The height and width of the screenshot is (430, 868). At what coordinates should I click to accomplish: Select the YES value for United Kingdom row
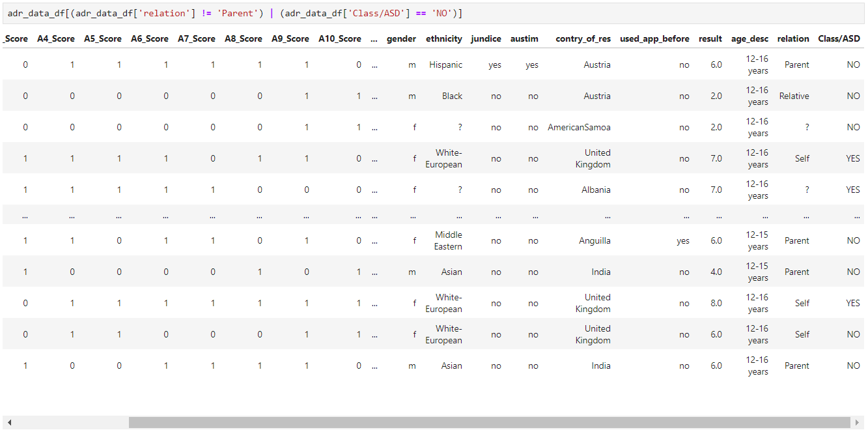pos(853,158)
